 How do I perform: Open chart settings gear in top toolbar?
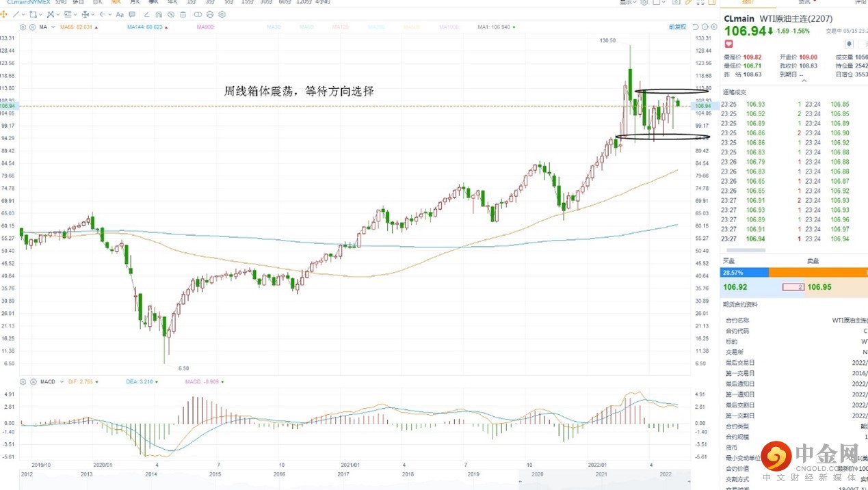(644, 3)
